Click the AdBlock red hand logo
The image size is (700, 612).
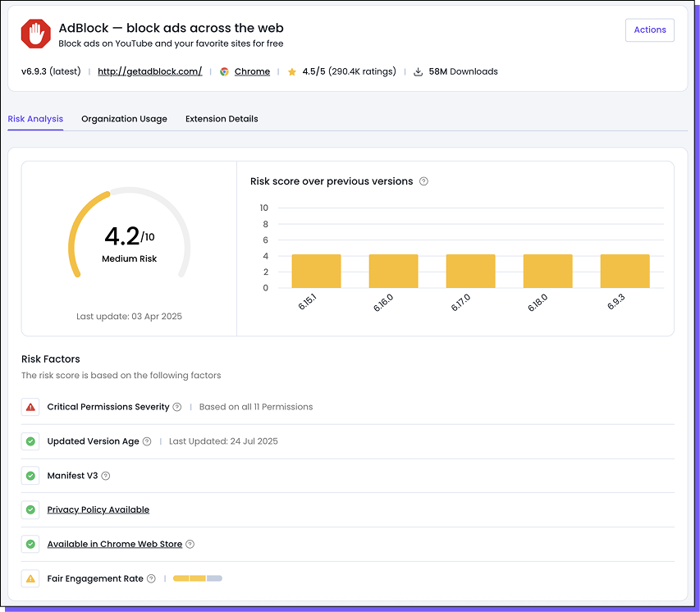tap(36, 34)
